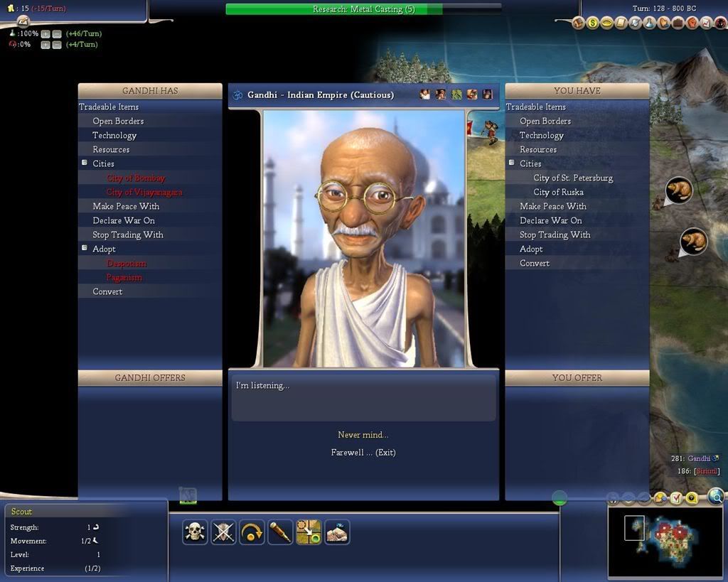Click the checklist icon above the minimap
Screen dimensions: 728x582
(x=676, y=498)
